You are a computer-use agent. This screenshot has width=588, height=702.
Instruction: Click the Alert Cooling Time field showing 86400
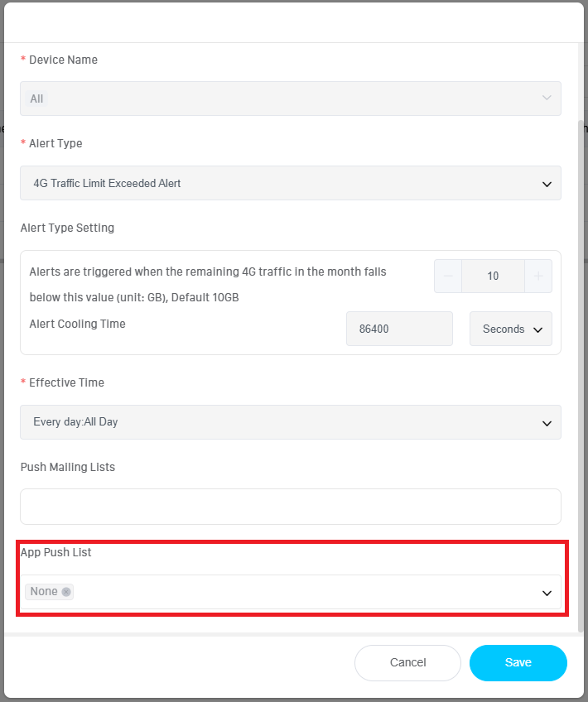point(399,329)
